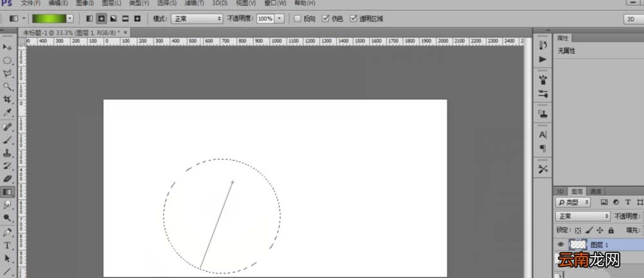Open the 模式 mode dropdown

(196, 19)
